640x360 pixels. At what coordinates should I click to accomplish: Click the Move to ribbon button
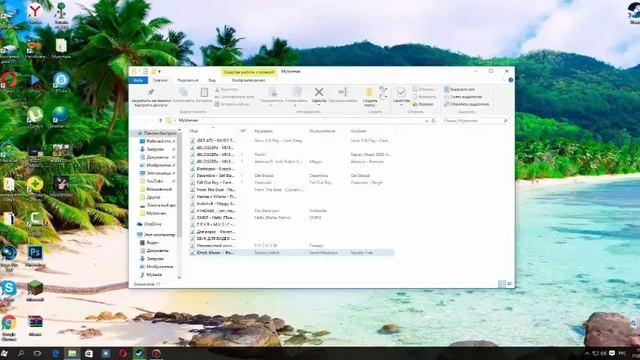click(x=272, y=96)
